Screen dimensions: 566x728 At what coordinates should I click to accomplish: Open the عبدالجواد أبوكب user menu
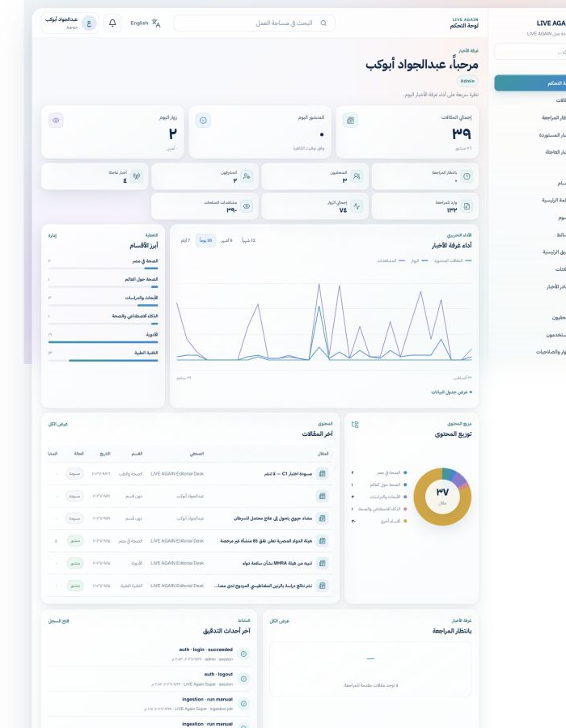[x=70, y=23]
